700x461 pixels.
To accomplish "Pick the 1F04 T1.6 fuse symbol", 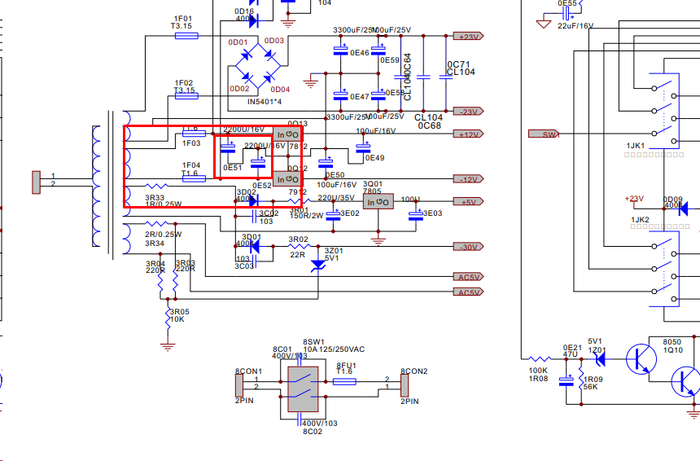I will pyautogui.click(x=194, y=179).
